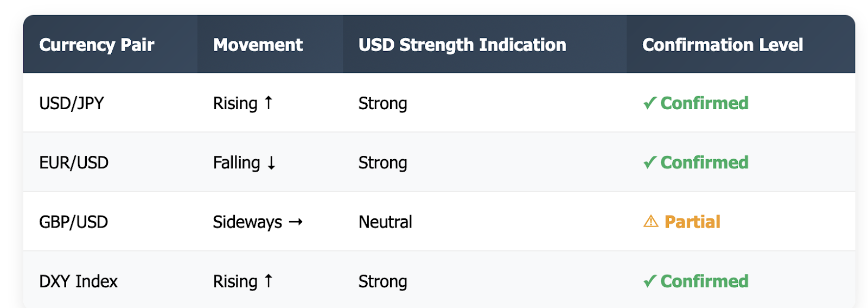The height and width of the screenshot is (308, 868).
Task: Click the Neutral strength cell
Action: click(x=385, y=222)
